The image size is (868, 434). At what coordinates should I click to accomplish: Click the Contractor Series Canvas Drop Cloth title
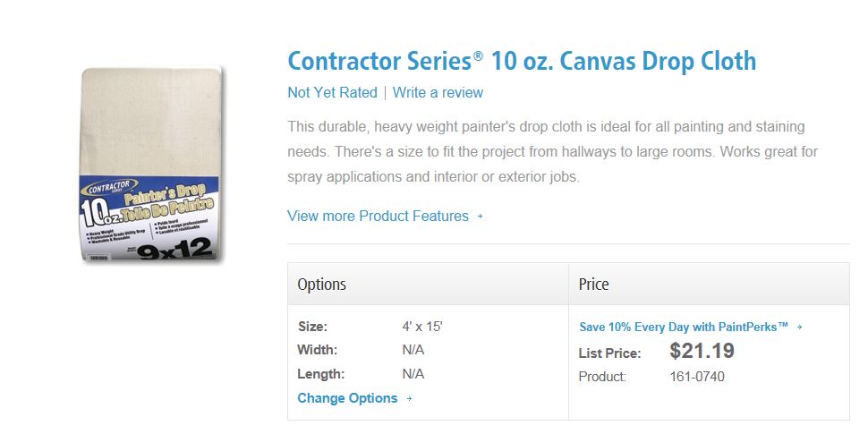[x=522, y=61]
